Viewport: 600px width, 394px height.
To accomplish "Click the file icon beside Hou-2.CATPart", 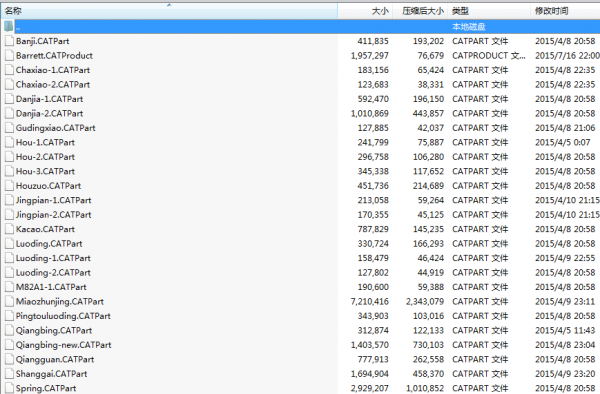I will click(9, 157).
